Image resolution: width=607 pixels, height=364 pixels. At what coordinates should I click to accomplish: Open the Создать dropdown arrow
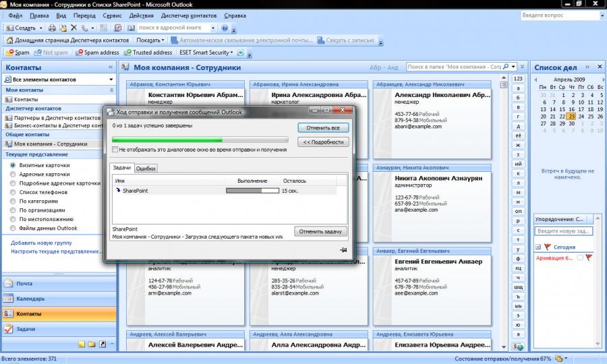click(40, 28)
